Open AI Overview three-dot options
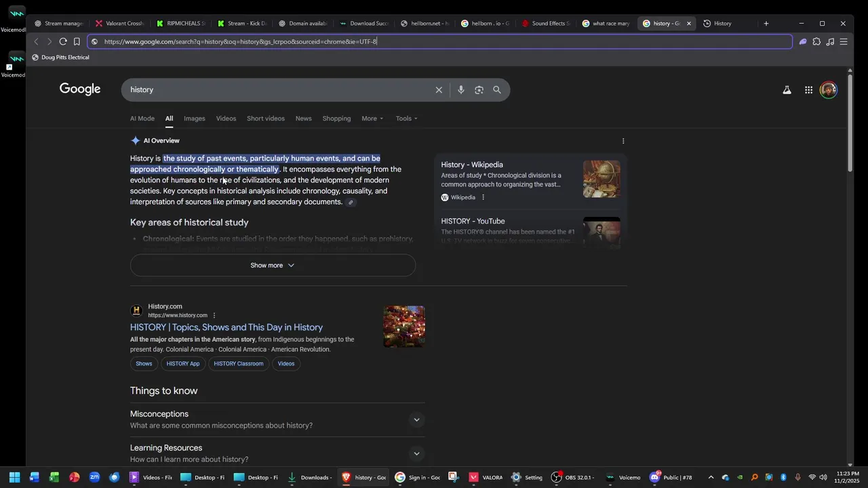Screen dimensions: 868x488 tap(623, 141)
